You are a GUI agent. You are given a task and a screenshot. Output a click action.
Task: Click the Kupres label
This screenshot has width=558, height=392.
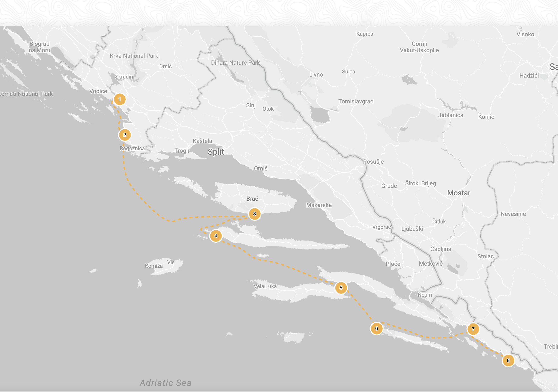(365, 34)
